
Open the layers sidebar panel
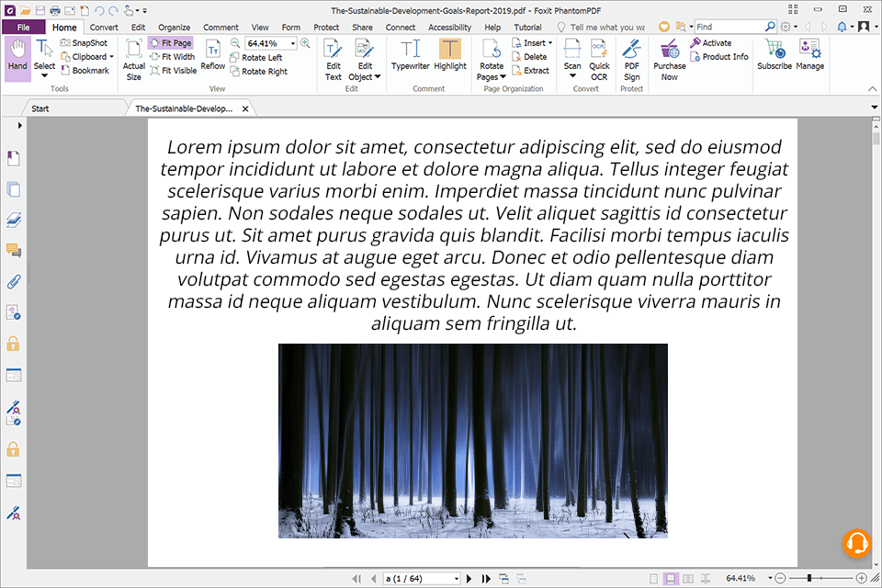click(x=14, y=220)
